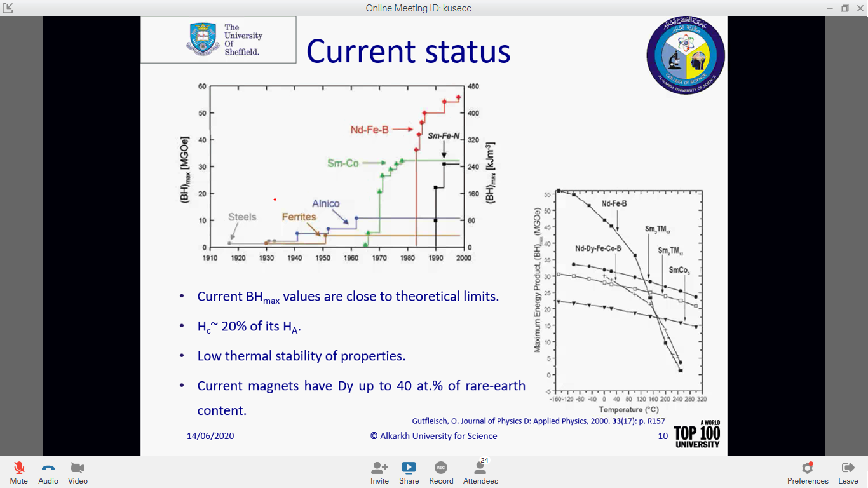868x488 pixels.
Task: Mute the microphone
Action: (x=19, y=473)
